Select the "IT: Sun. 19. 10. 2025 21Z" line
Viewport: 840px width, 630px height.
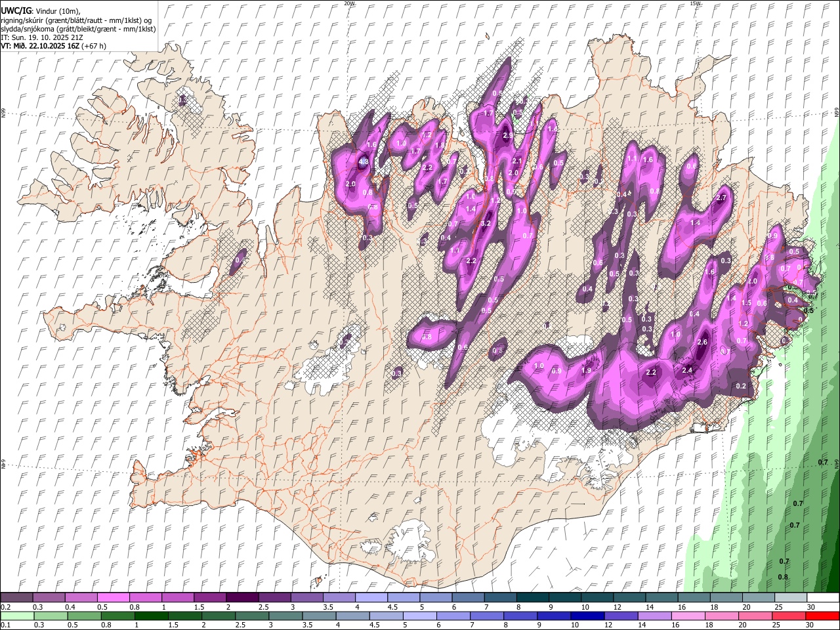coord(42,37)
